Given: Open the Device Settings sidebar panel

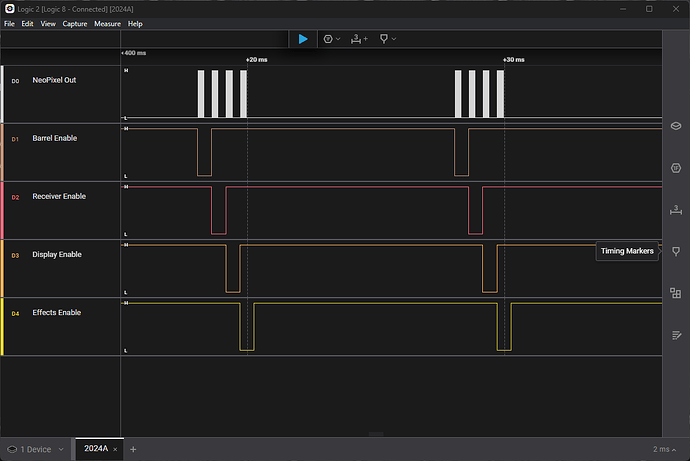Looking at the screenshot, I should coord(675,124).
